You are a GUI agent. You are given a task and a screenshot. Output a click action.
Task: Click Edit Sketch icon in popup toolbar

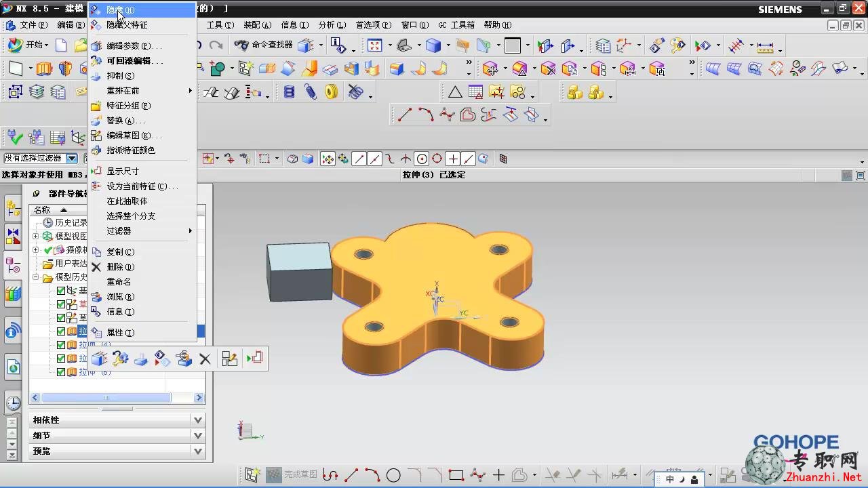pyautogui.click(x=230, y=359)
